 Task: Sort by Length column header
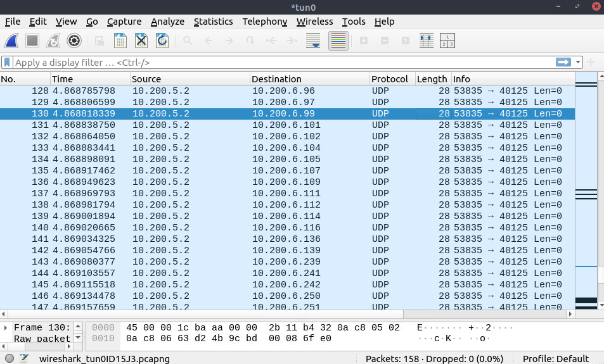pos(434,79)
